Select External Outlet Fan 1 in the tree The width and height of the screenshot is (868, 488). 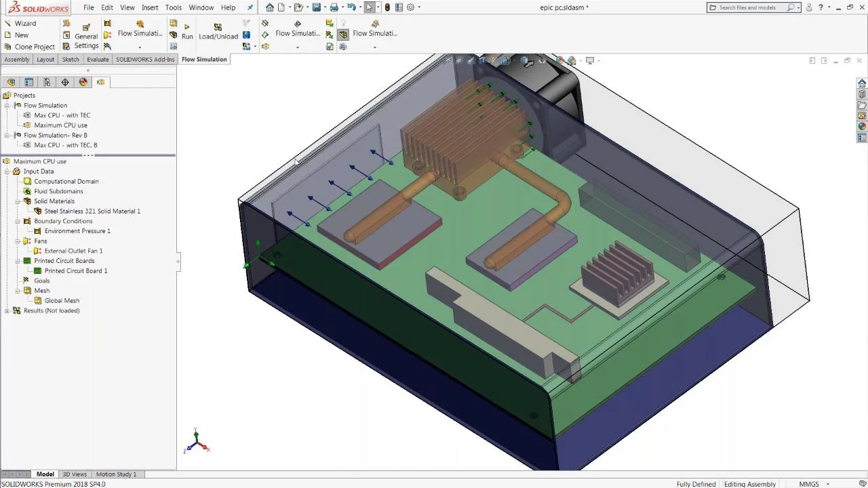pos(73,251)
